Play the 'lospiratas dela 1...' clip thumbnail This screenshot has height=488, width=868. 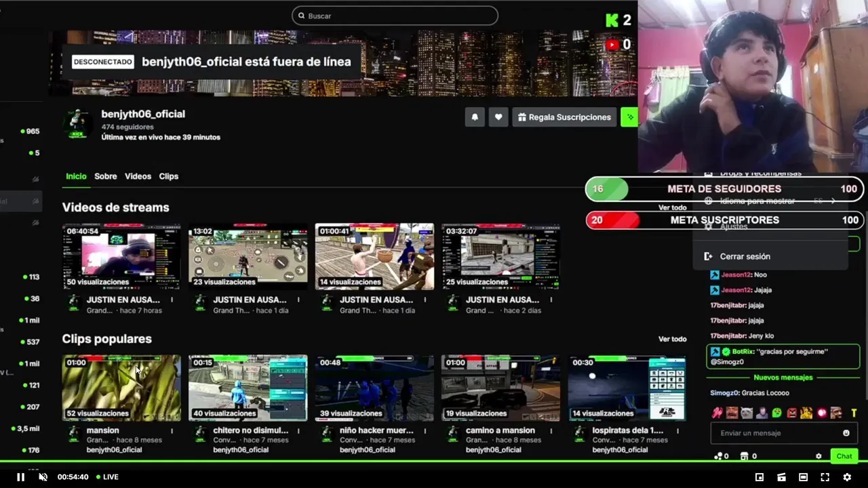tap(627, 388)
